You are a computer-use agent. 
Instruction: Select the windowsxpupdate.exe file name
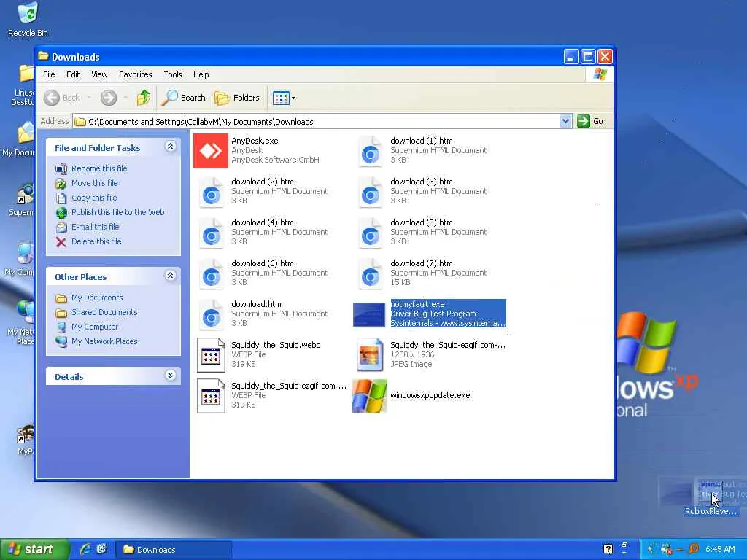coord(430,395)
